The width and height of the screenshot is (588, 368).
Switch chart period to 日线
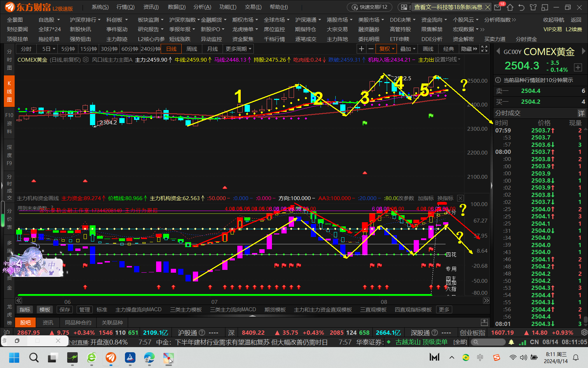coord(171,49)
